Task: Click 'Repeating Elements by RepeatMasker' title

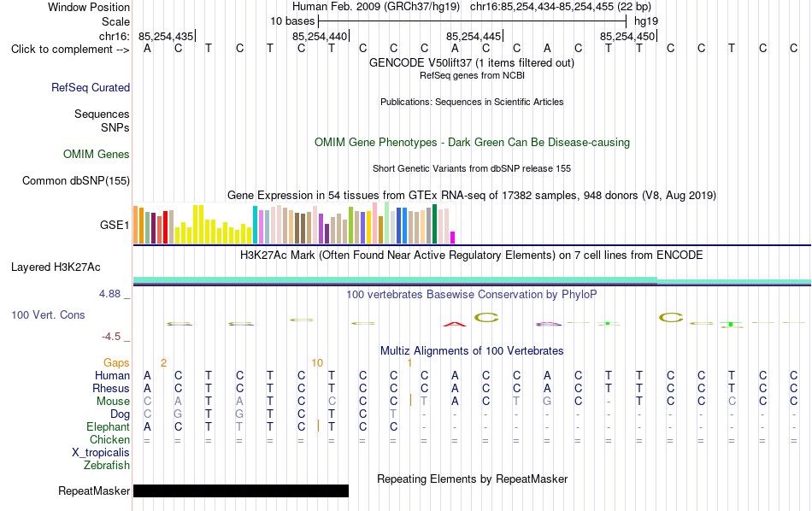Action: (x=472, y=479)
